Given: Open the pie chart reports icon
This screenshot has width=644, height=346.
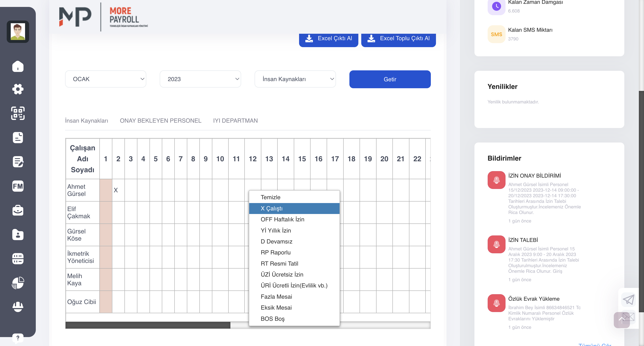Looking at the screenshot, I should 18,283.
